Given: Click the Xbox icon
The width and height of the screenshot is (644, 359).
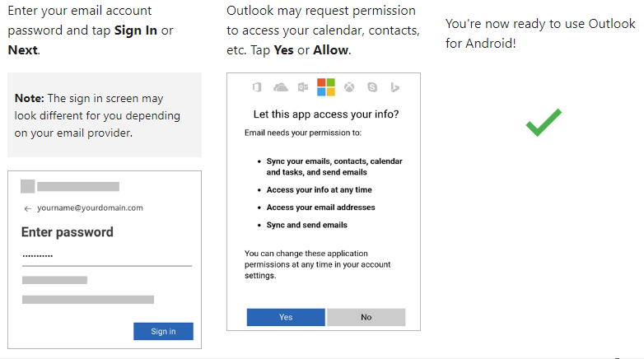Looking at the screenshot, I should [349, 87].
